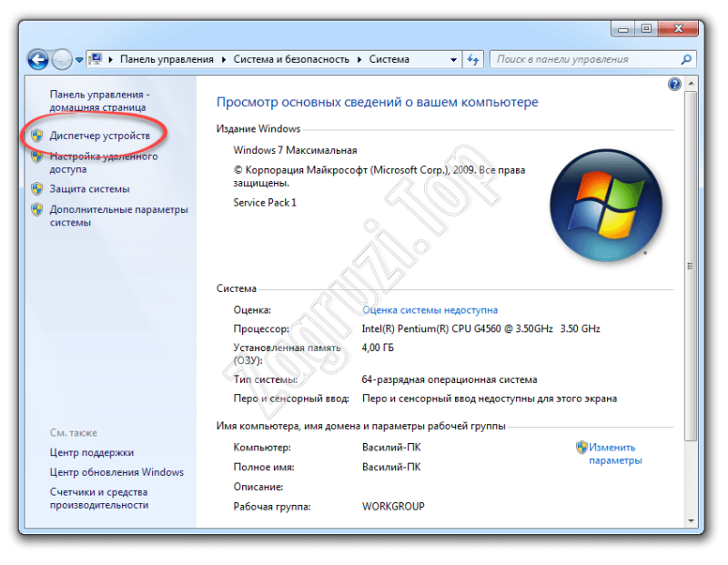Close the System window
The image size is (728, 565).
pyautogui.click(x=677, y=29)
